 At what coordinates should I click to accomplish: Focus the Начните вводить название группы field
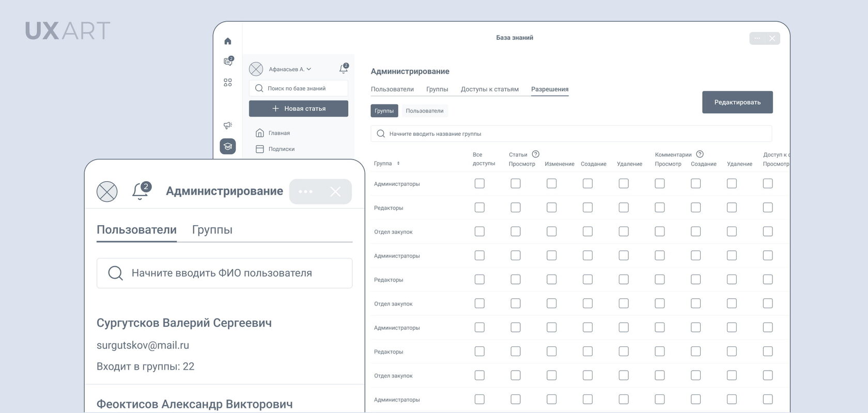click(x=571, y=134)
